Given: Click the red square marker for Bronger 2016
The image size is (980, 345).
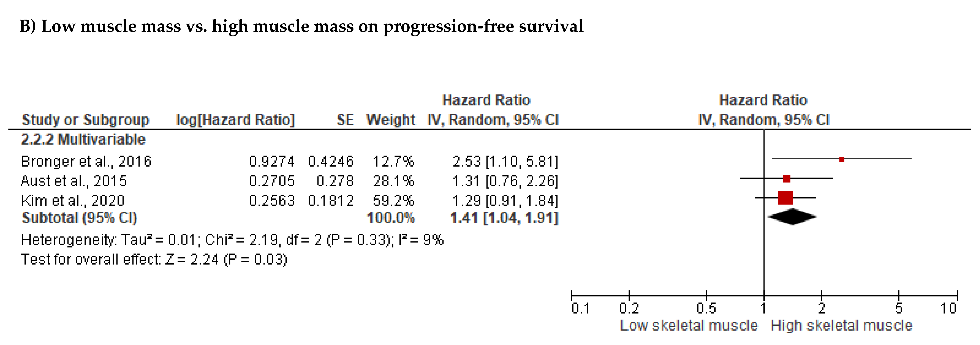Looking at the screenshot, I should tap(841, 159).
